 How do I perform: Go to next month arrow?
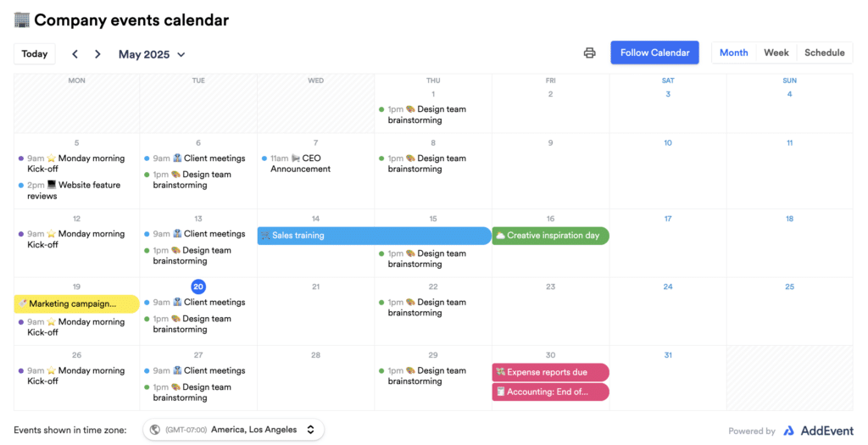coord(97,54)
